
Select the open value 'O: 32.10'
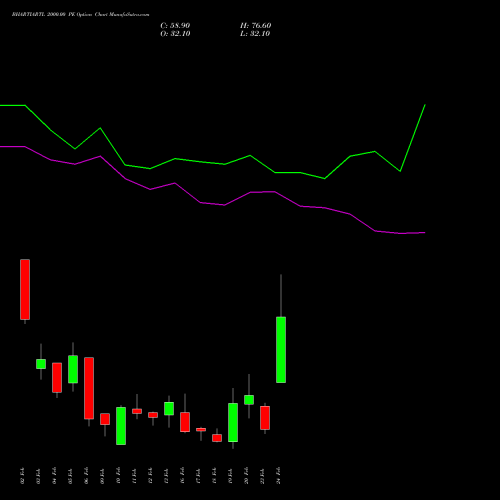click(175, 34)
